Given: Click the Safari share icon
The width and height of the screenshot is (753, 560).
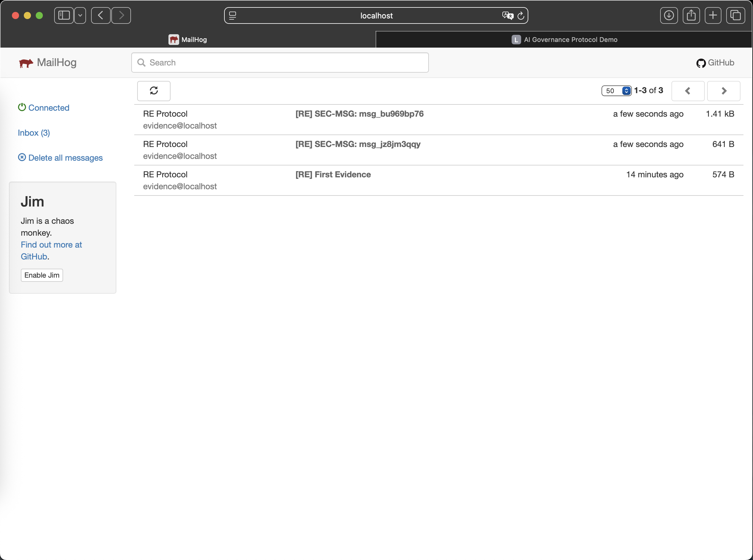Looking at the screenshot, I should (x=691, y=15).
